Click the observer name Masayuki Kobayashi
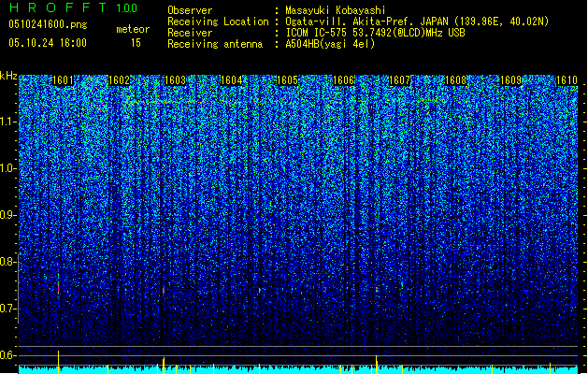Viewport: 588px width, 374px height. 336,10
